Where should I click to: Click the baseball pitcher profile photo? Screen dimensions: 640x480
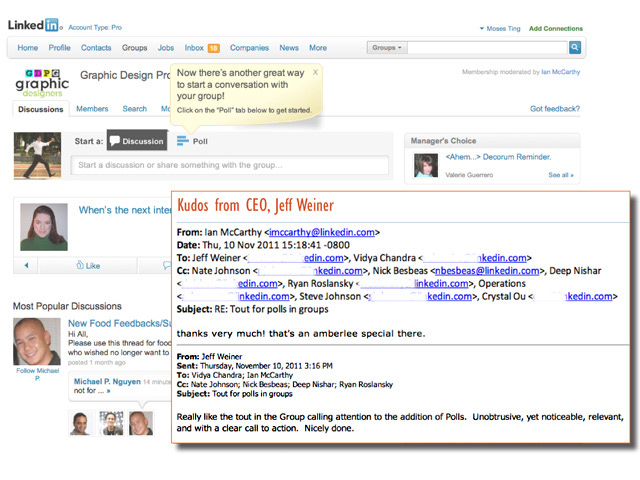[x=37, y=156]
